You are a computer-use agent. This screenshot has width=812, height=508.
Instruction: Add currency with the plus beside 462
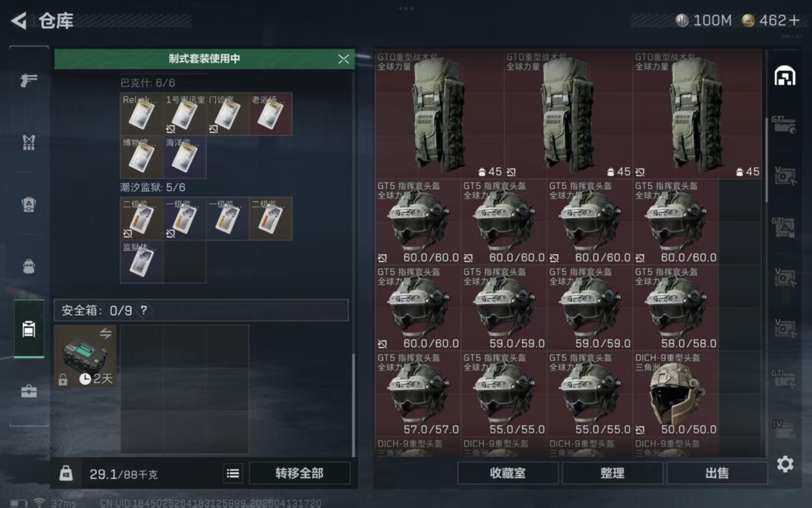click(x=794, y=20)
